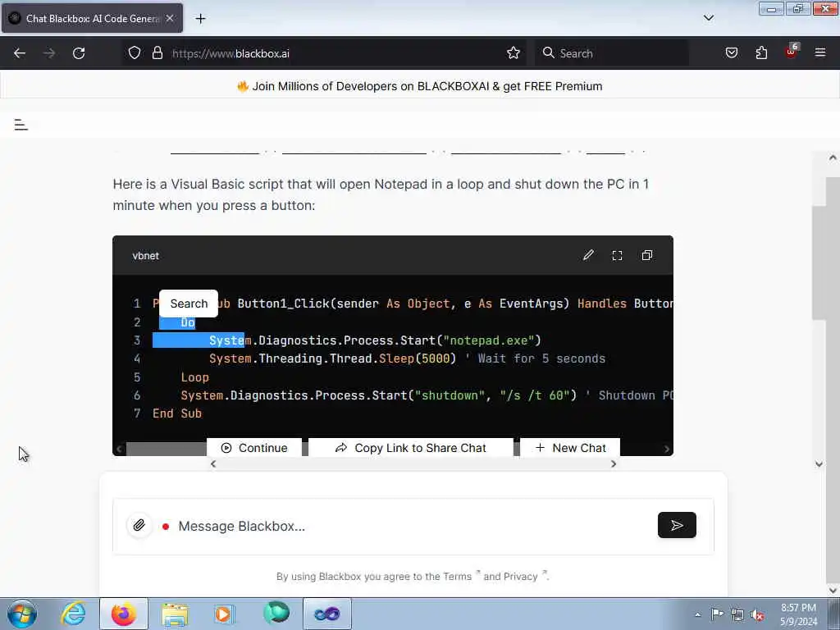Click chat scrollbar up arrow
Screen dimensions: 840x630
(833, 158)
